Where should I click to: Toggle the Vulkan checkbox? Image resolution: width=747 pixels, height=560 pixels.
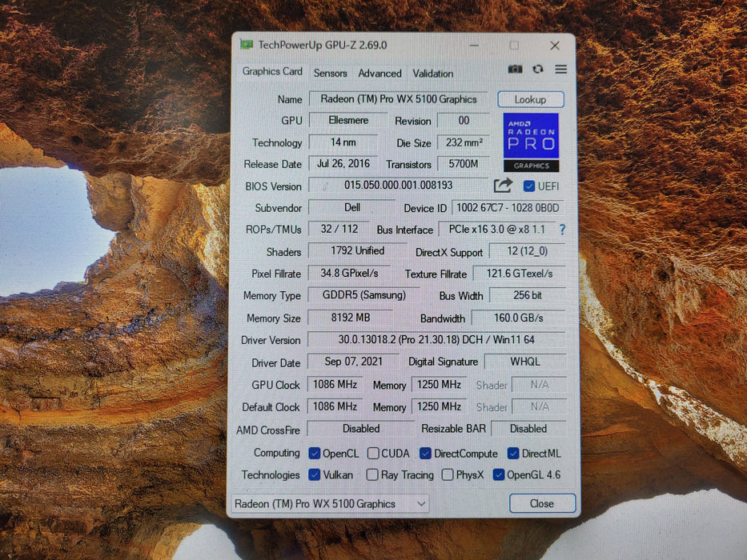[315, 474]
